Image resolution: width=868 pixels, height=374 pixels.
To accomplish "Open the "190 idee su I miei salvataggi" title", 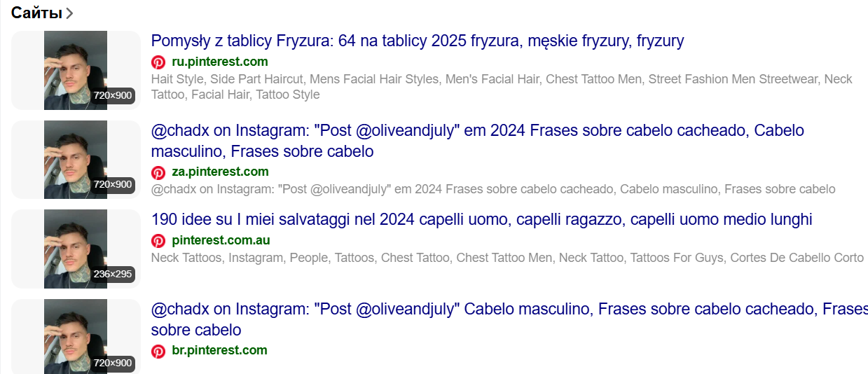I will 481,220.
